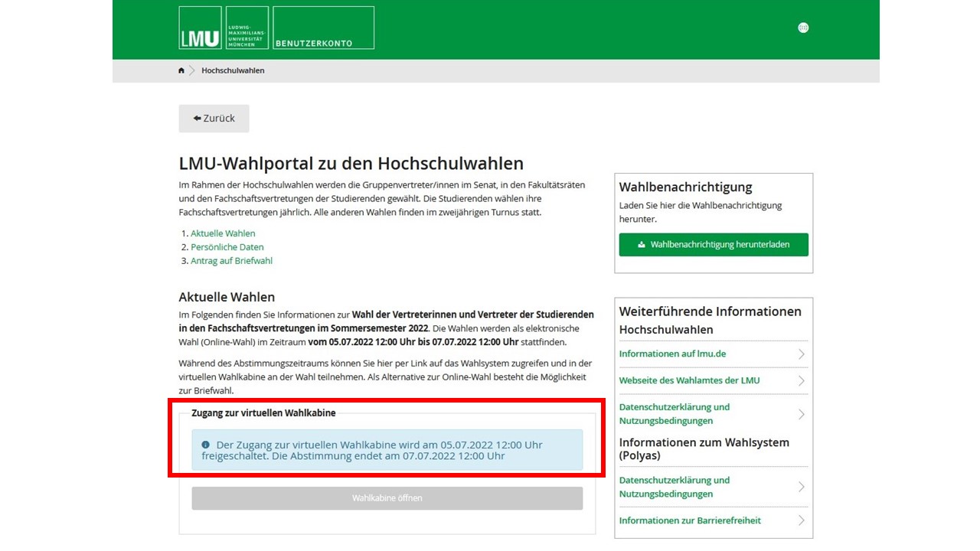
Task: Click the globe language icon in header
Action: tap(803, 28)
